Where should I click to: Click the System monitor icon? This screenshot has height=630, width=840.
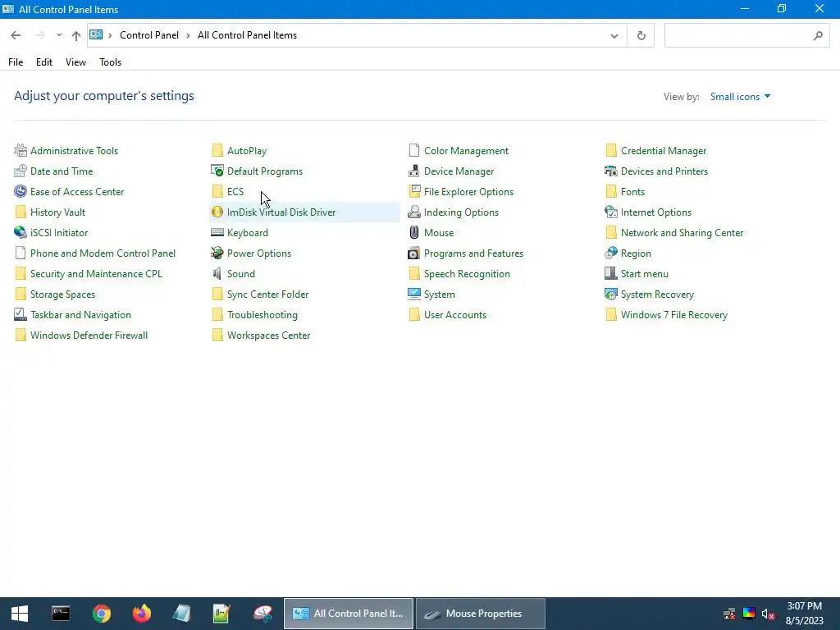click(414, 294)
